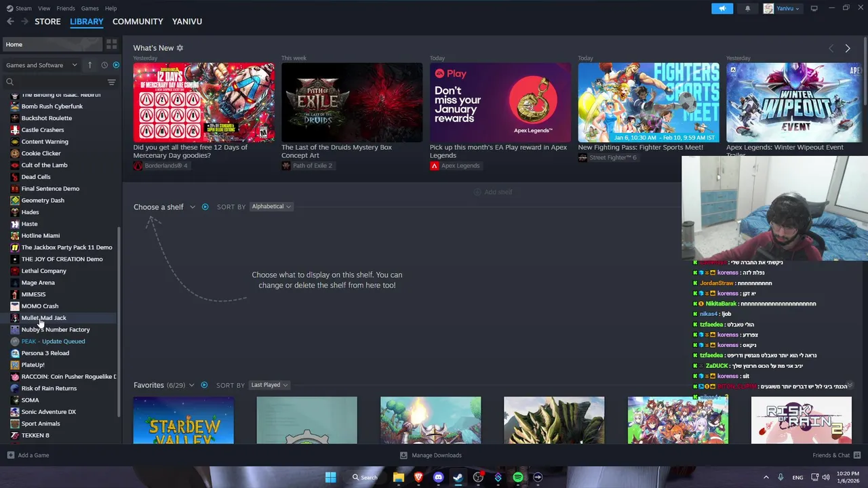Viewport: 868px width, 488px height.
Task: Open Brave browser from taskbar
Action: click(x=418, y=477)
